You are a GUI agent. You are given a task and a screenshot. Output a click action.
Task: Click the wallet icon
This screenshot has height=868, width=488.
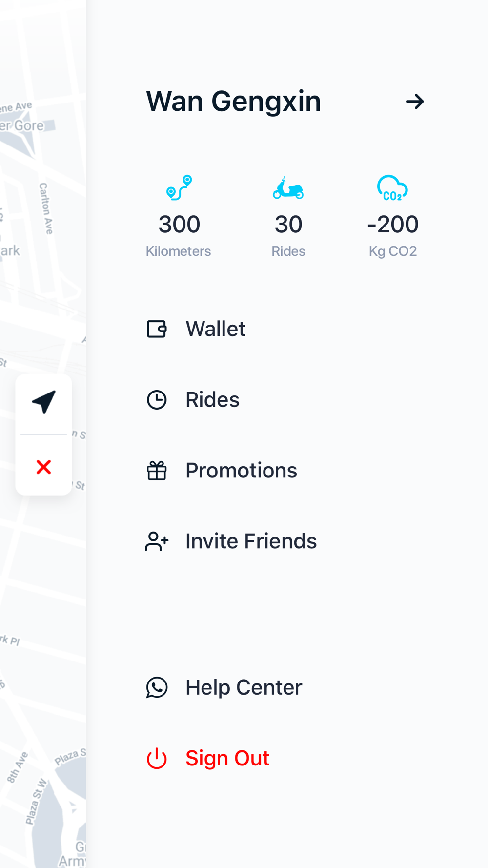coord(157,329)
